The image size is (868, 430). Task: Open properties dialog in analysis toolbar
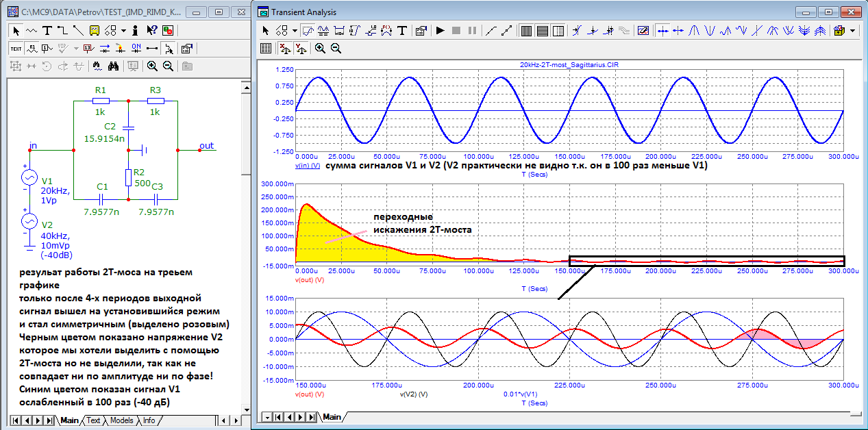pyautogui.click(x=421, y=31)
